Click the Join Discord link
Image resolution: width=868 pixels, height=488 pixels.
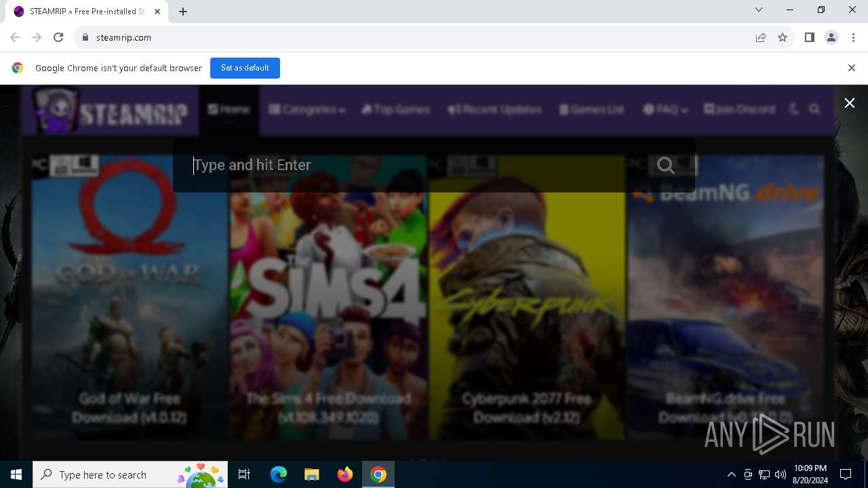coord(740,109)
